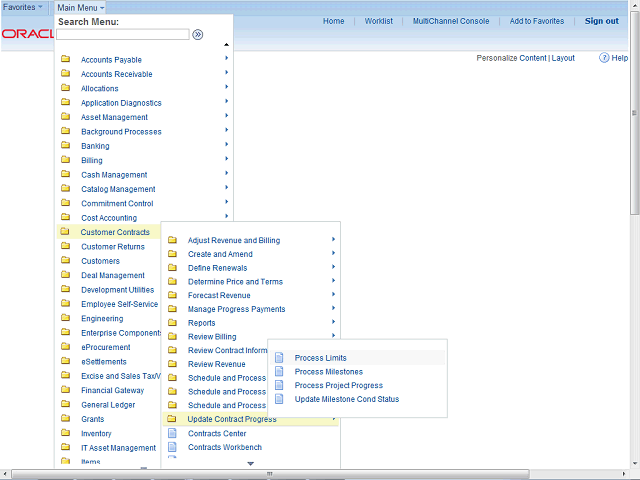Click the Help question mark icon
Image resolution: width=640 pixels, height=480 pixels.
coord(604,58)
